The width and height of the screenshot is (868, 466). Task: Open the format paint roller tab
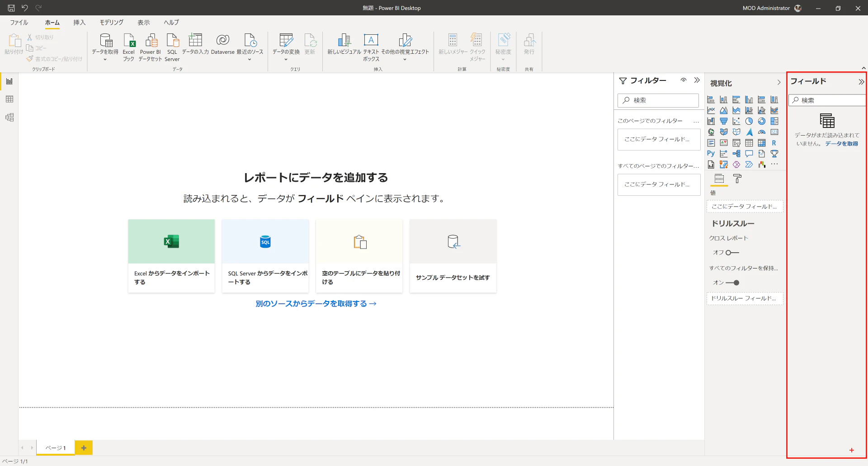(x=737, y=179)
